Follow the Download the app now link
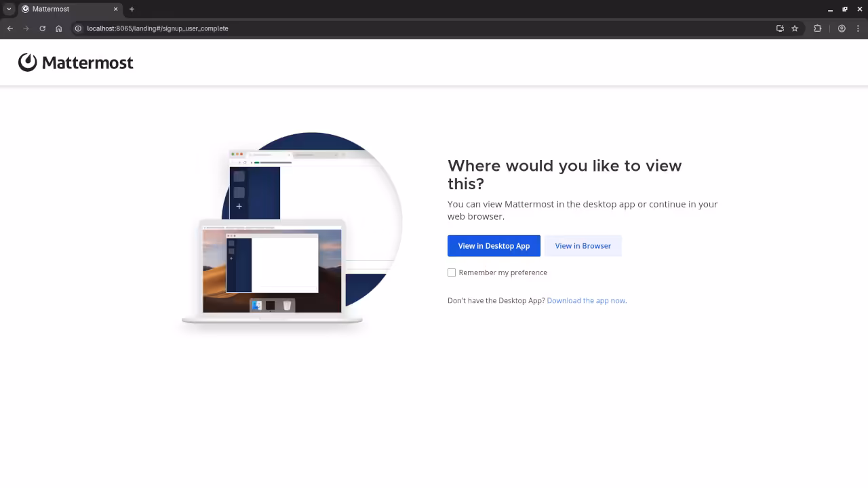Screen dimensions: 868x488 [x=586, y=300]
